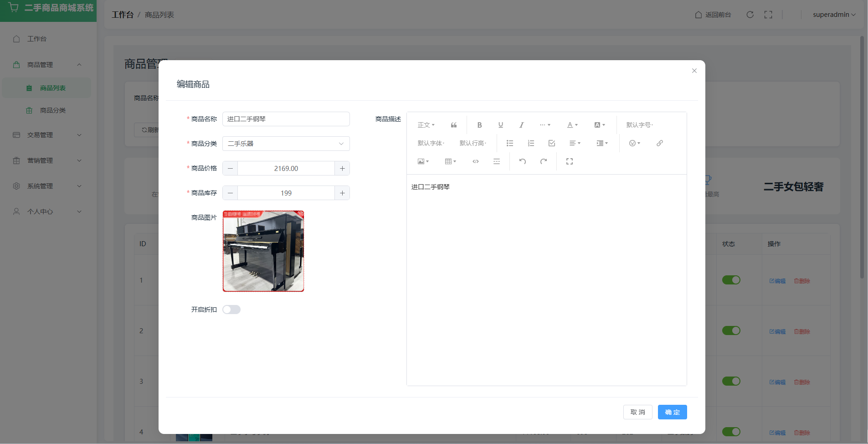This screenshot has width=868, height=444.
Task: Click the bulleted list icon
Action: tap(509, 143)
